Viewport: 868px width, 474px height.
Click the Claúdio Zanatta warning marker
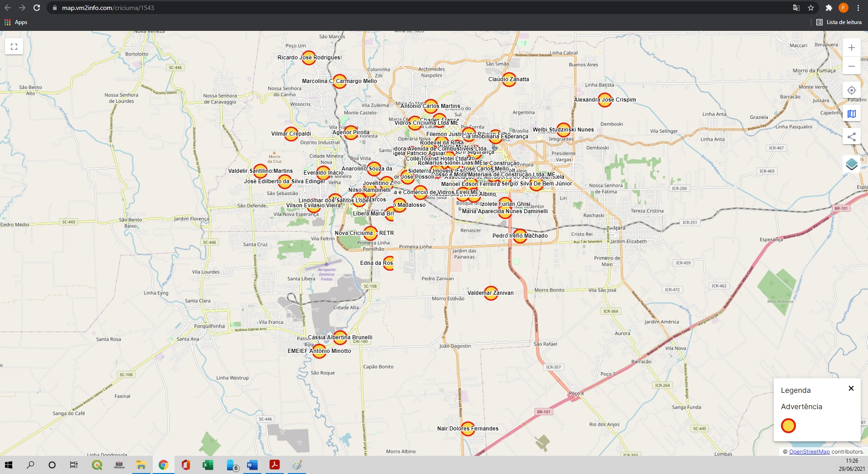[509, 79]
